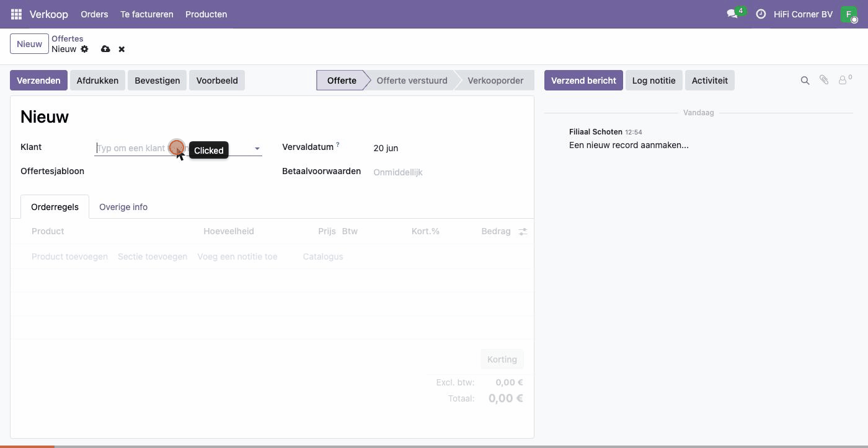Open the activities clock icon
Viewport: 868px width, 448px height.
pos(761,14)
